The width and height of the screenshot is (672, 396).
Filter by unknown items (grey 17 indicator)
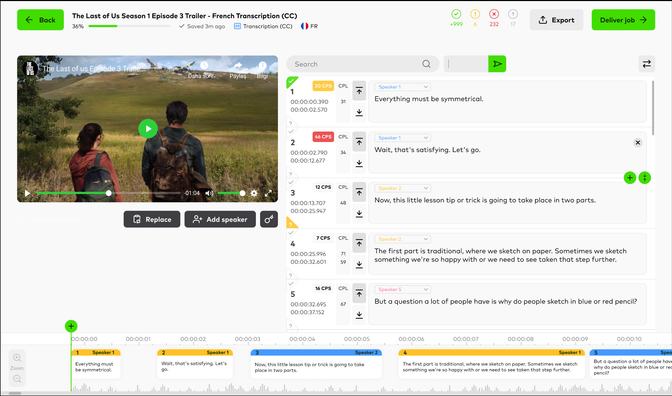[513, 18]
